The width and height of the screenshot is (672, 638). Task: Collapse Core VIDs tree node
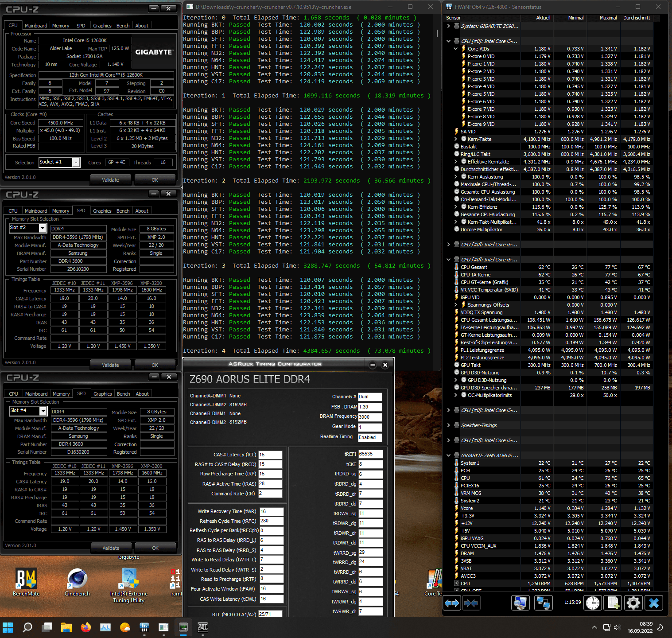click(455, 49)
